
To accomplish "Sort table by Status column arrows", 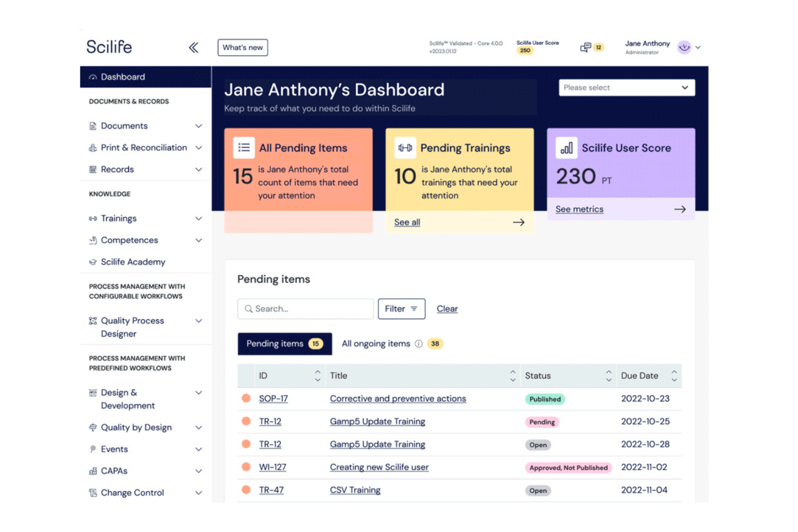I will coord(609,376).
